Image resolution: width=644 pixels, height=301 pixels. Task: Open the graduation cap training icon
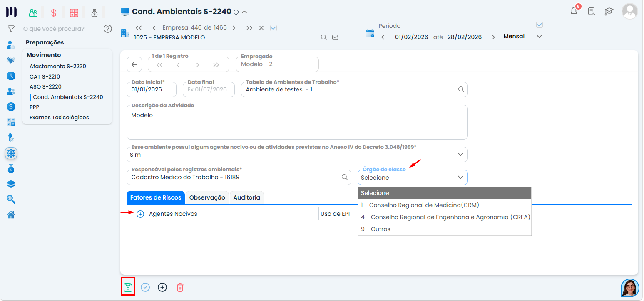[x=609, y=11]
